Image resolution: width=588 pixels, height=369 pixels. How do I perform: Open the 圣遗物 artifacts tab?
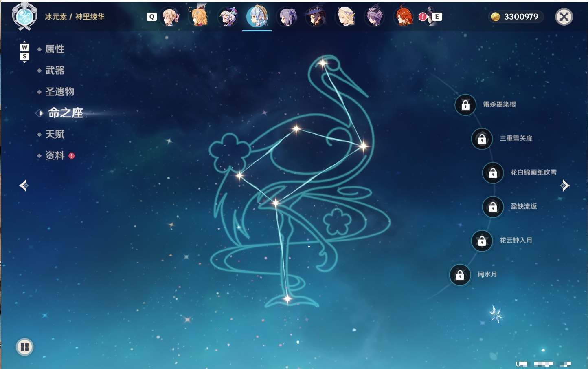[59, 92]
